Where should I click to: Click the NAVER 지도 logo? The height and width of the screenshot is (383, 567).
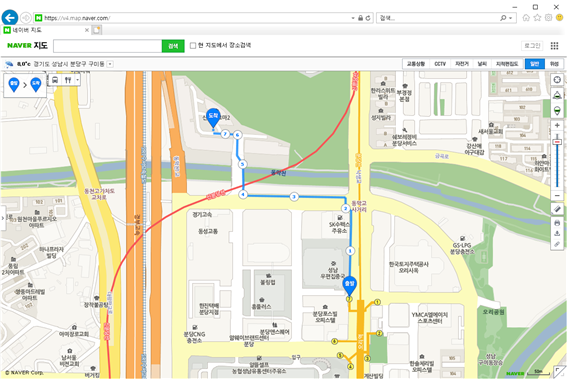pos(27,46)
